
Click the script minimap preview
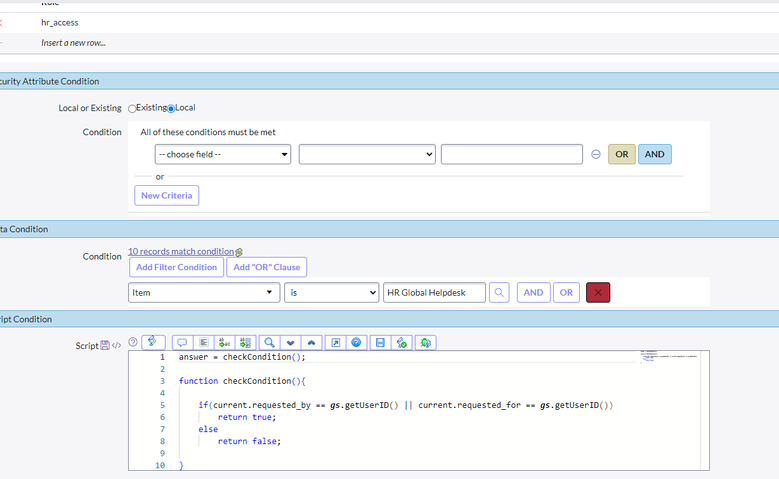pyautogui.click(x=669, y=356)
